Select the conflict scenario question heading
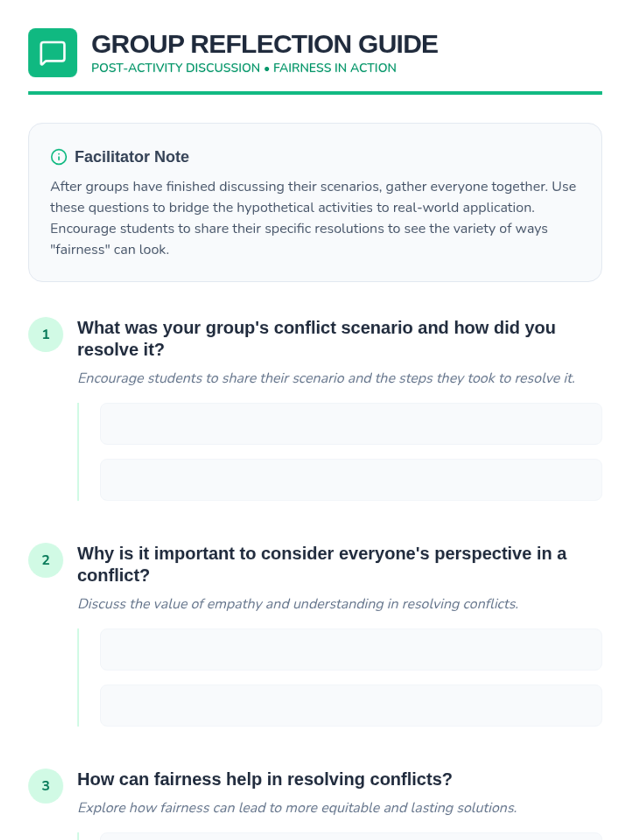This screenshot has height=840, width=630. tap(316, 338)
